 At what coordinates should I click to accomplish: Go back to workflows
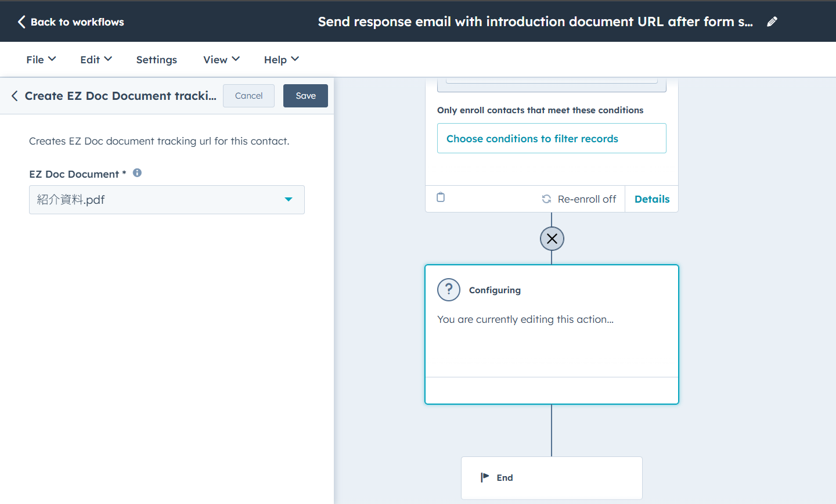coord(71,21)
